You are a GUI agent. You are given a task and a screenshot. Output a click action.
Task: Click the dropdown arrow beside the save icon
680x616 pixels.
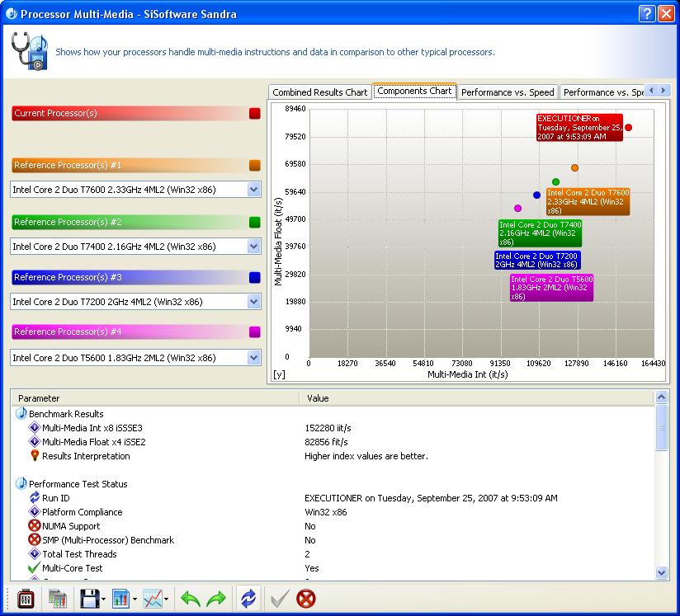pyautogui.click(x=102, y=600)
